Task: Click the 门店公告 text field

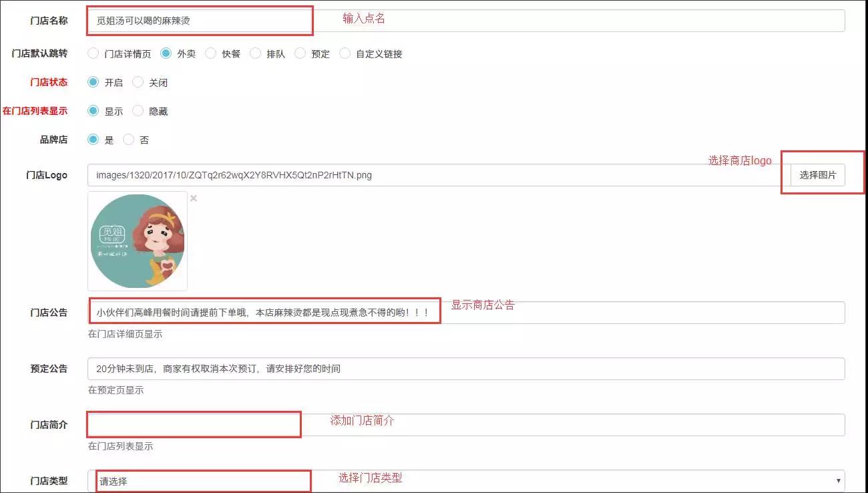Action: tap(466, 313)
